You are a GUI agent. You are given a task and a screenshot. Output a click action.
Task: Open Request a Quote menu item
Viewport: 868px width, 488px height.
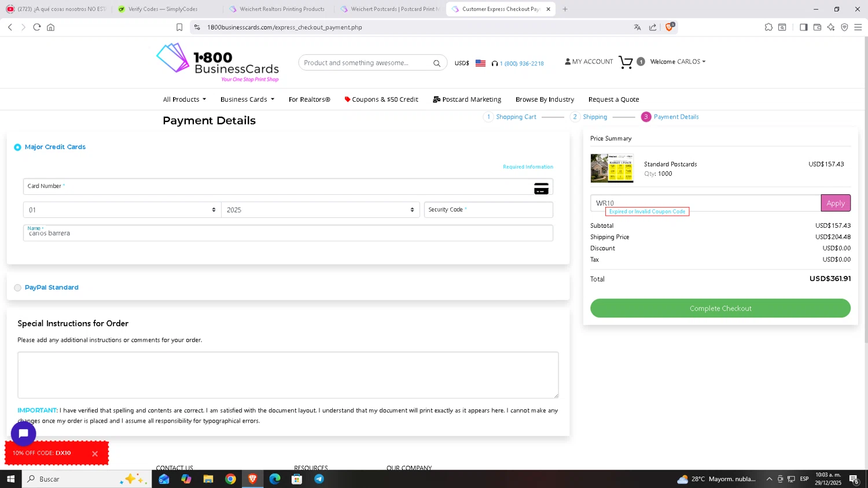pos(614,99)
